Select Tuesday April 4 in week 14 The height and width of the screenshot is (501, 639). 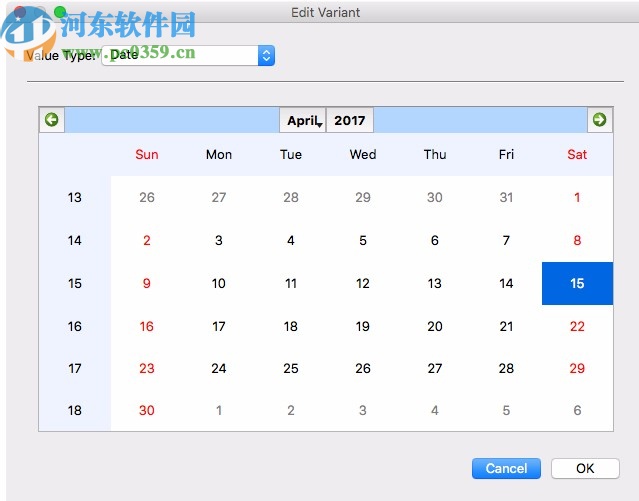pos(291,240)
